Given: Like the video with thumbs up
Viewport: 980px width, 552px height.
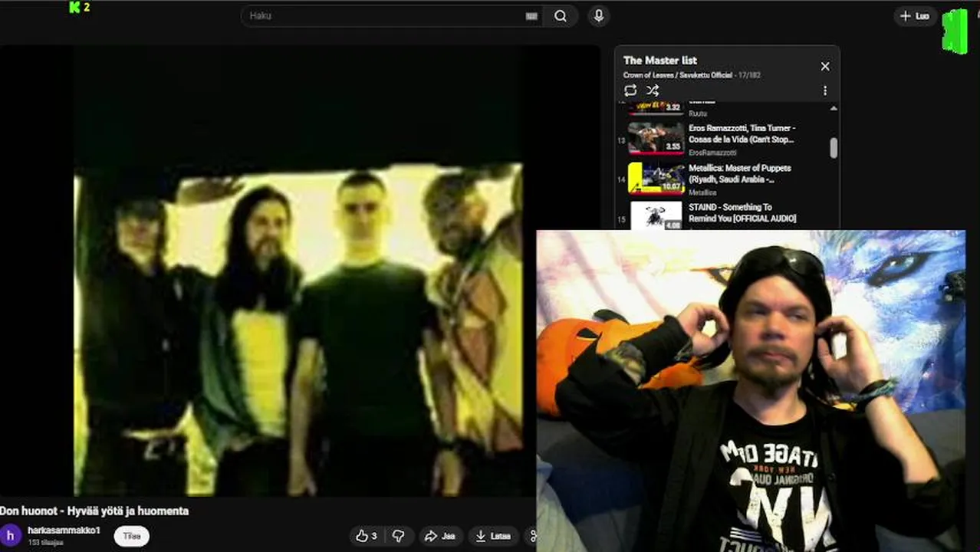Looking at the screenshot, I should pos(367,536).
